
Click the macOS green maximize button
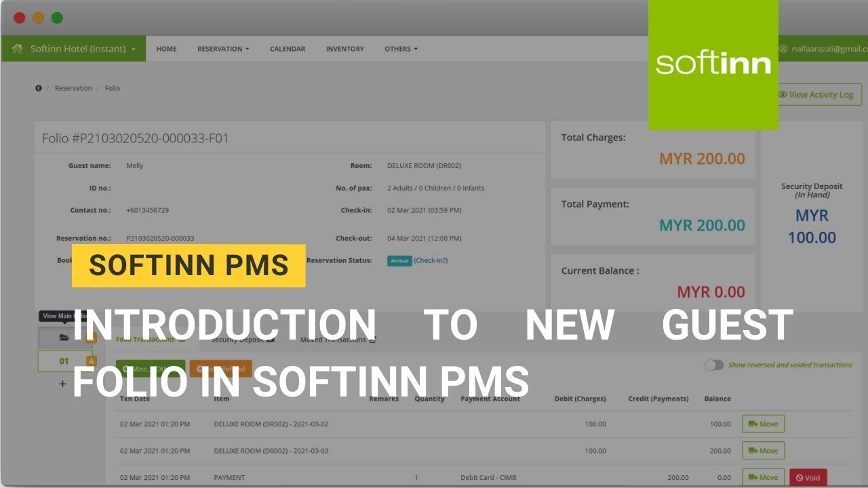(x=57, y=18)
